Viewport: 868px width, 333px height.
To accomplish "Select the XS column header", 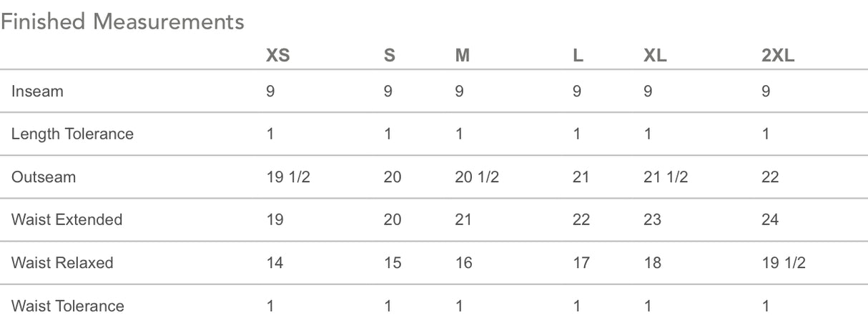I will [278, 56].
